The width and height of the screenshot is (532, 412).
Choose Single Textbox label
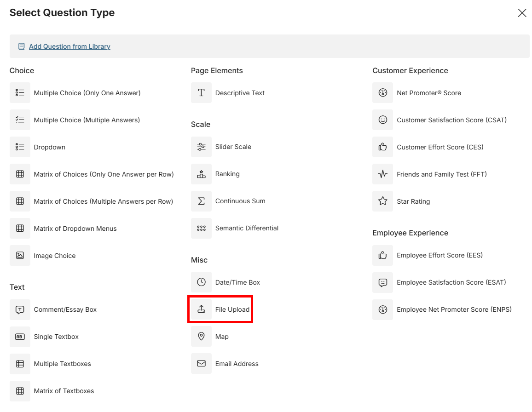pyautogui.click(x=56, y=337)
